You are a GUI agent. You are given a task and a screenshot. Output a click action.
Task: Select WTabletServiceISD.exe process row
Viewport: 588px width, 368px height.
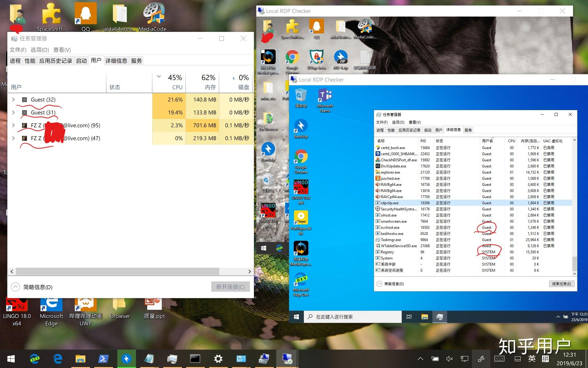[x=473, y=246]
